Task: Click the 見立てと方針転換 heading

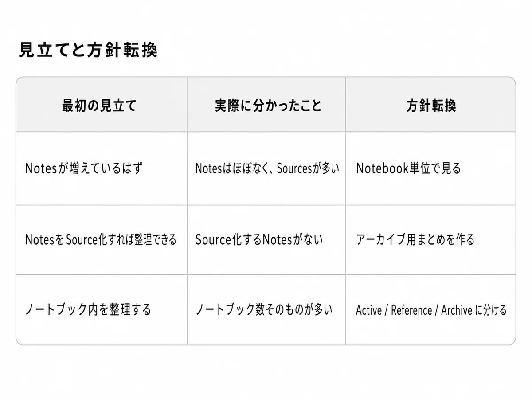Action: tap(88, 51)
